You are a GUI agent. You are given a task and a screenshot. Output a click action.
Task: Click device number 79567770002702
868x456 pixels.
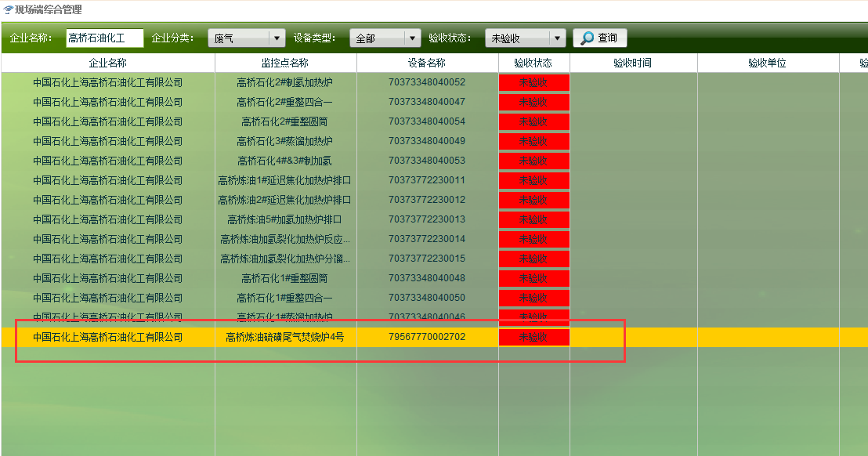427,337
